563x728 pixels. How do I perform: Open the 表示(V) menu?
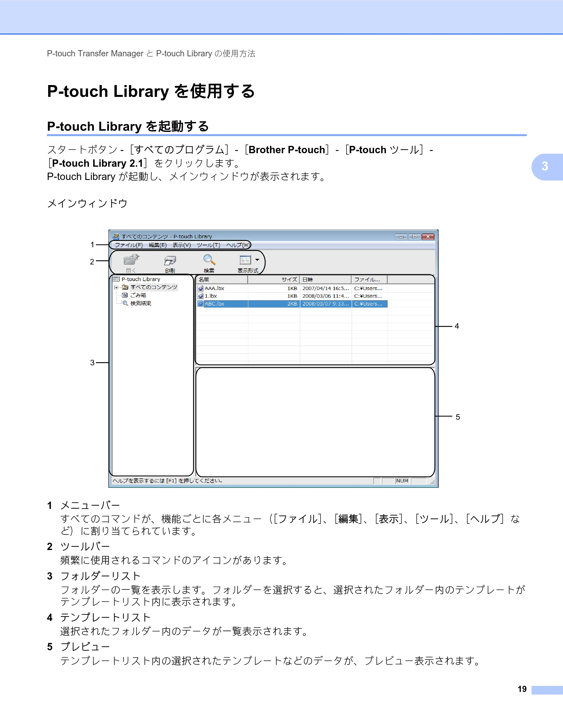click(x=182, y=245)
